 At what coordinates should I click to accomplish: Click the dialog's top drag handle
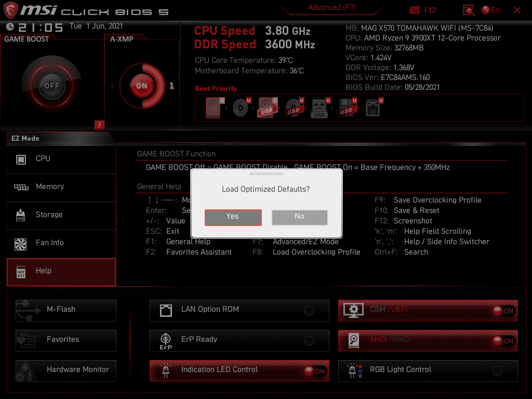(x=267, y=174)
